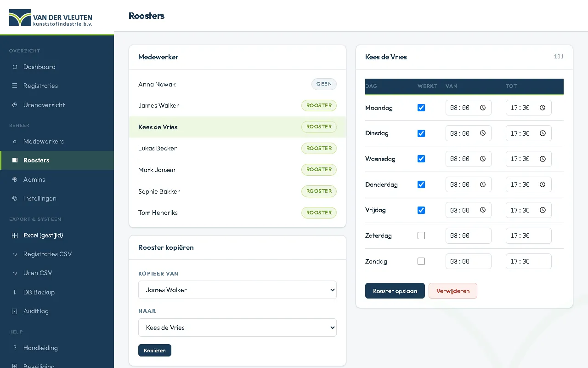Click the Excel (gestijld) grid icon
This screenshot has height=368, width=588.
tap(15, 235)
